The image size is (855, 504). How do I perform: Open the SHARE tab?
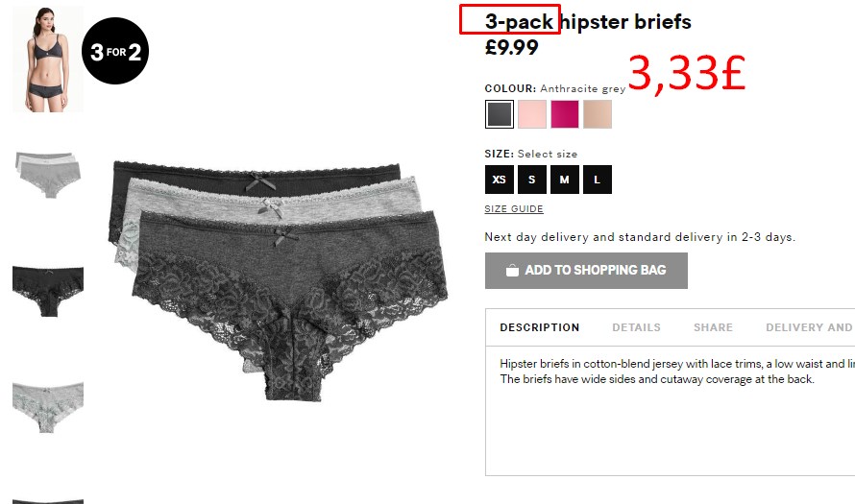[713, 327]
